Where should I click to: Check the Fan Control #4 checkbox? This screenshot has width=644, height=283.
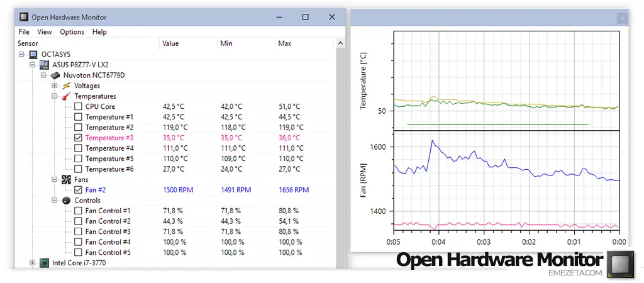[x=78, y=242]
